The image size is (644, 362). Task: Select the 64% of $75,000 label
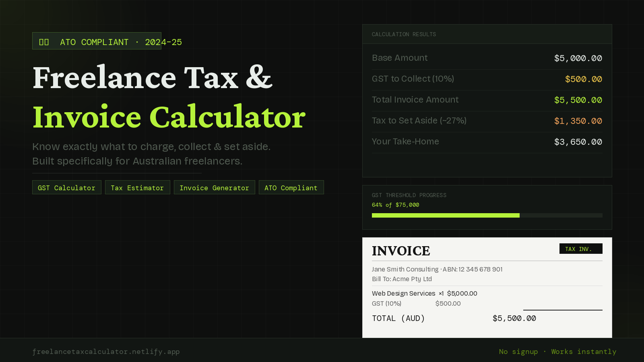click(395, 205)
